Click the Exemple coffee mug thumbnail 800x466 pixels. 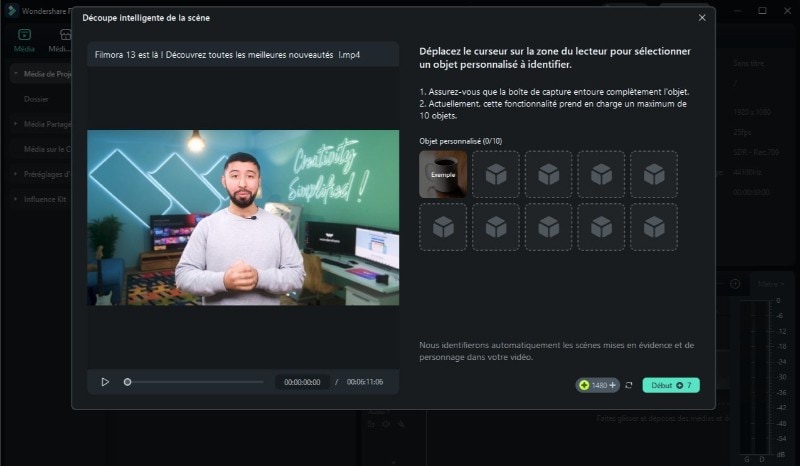click(x=443, y=174)
